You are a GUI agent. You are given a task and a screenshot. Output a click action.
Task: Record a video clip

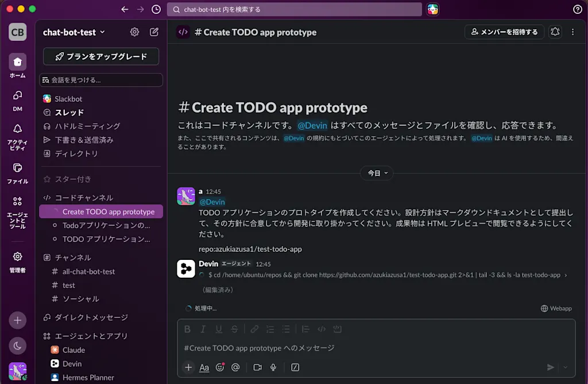tap(257, 367)
